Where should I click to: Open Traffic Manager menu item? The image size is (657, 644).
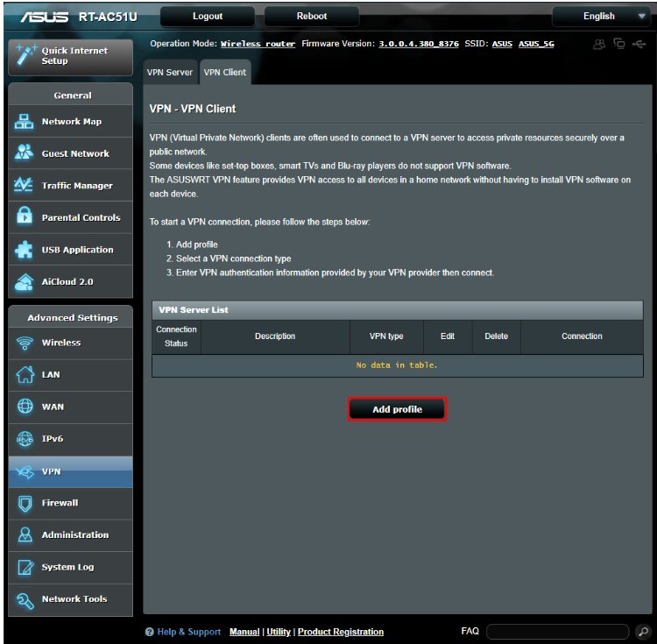(70, 185)
